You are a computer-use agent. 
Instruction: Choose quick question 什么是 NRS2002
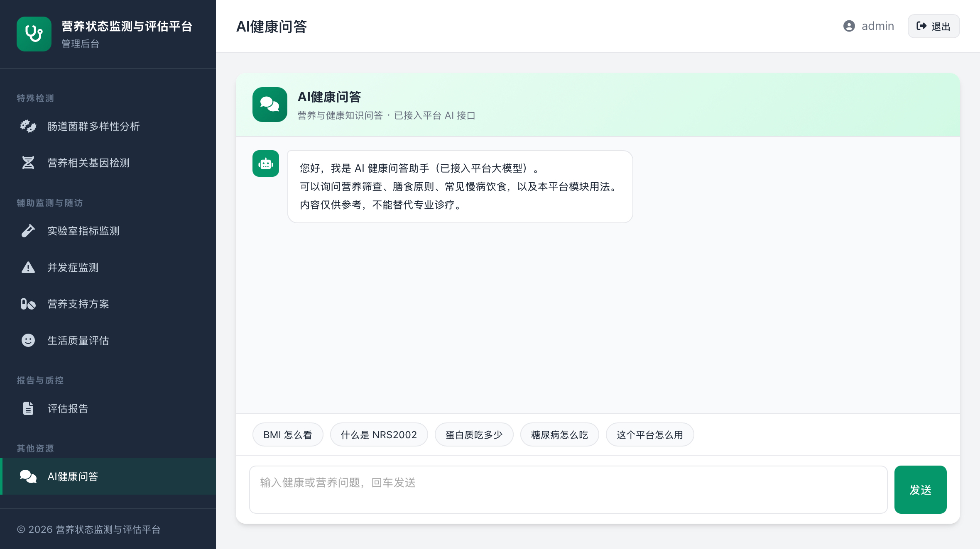(379, 434)
